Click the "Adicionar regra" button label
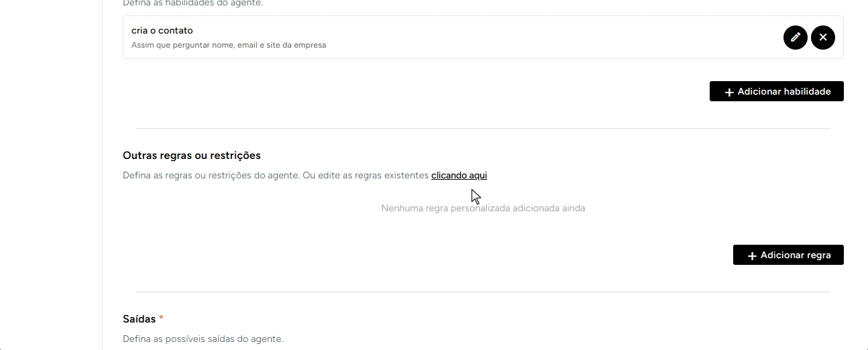This screenshot has height=350, width=868. point(796,255)
